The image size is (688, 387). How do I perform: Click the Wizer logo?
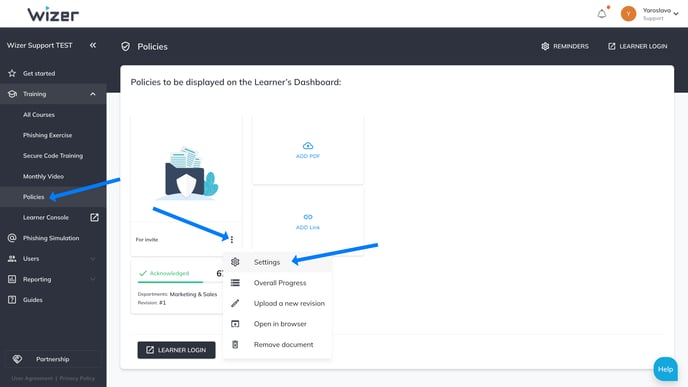pyautogui.click(x=53, y=14)
